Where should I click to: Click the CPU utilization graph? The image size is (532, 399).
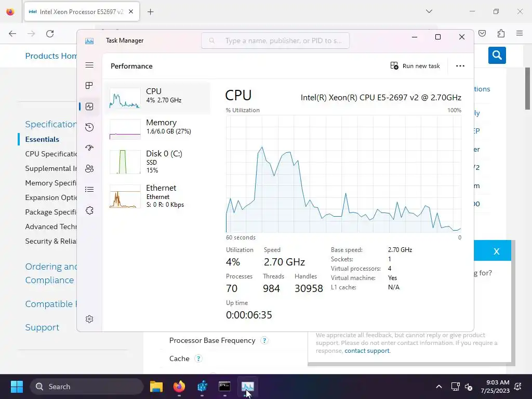pyautogui.click(x=343, y=174)
